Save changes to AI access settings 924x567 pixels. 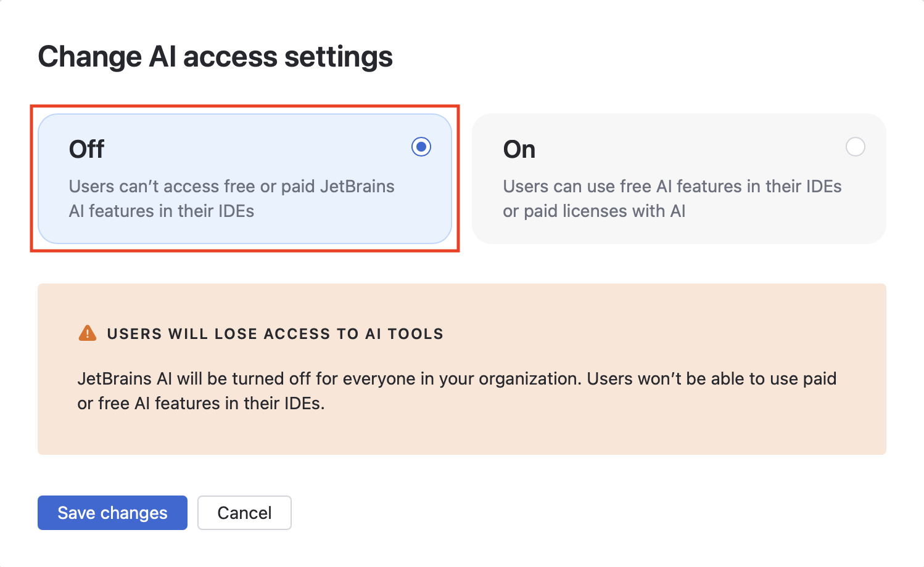pyautogui.click(x=112, y=513)
